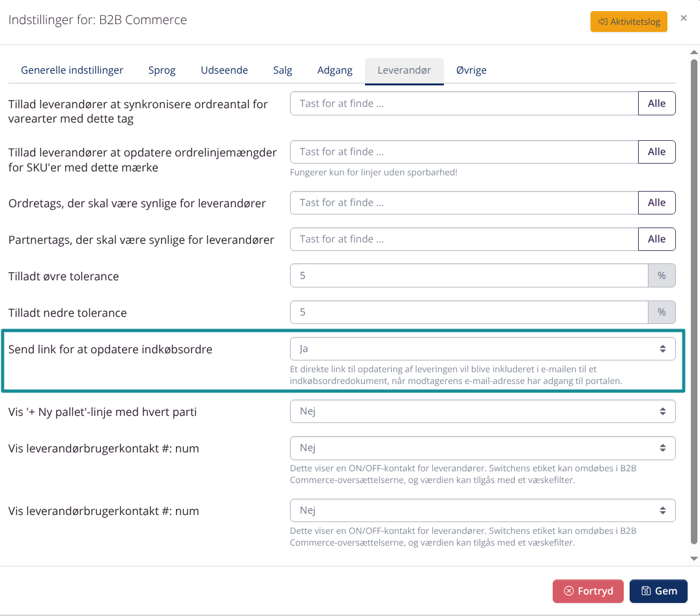
Task: Open Send link for at opdatere dropdown
Action: 482,349
